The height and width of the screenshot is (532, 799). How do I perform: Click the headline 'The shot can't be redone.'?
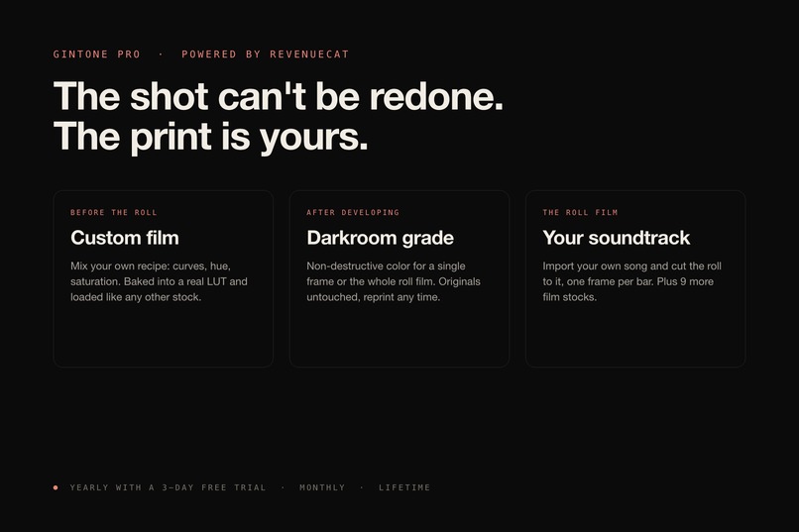point(279,96)
